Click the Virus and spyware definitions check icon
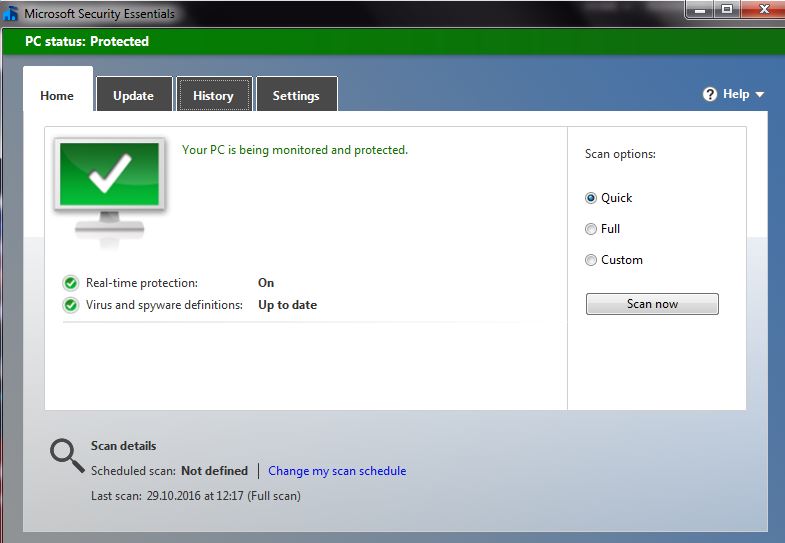Image resolution: width=785 pixels, height=543 pixels. [71, 305]
